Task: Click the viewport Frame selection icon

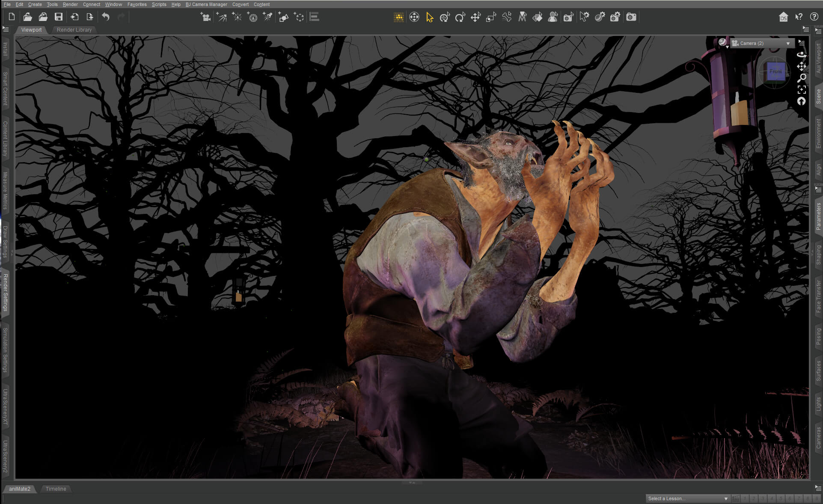Action: click(x=802, y=89)
